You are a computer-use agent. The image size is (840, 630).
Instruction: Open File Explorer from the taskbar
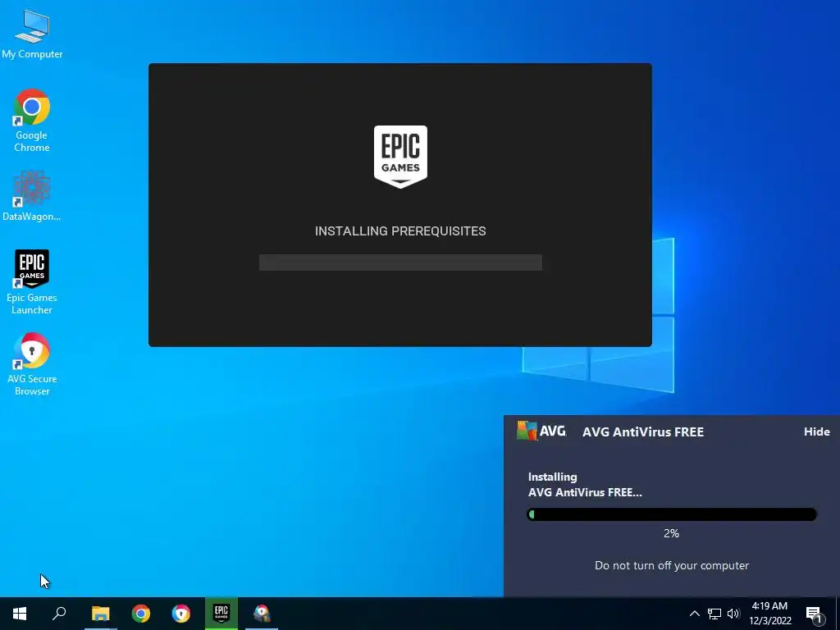pyautogui.click(x=100, y=614)
